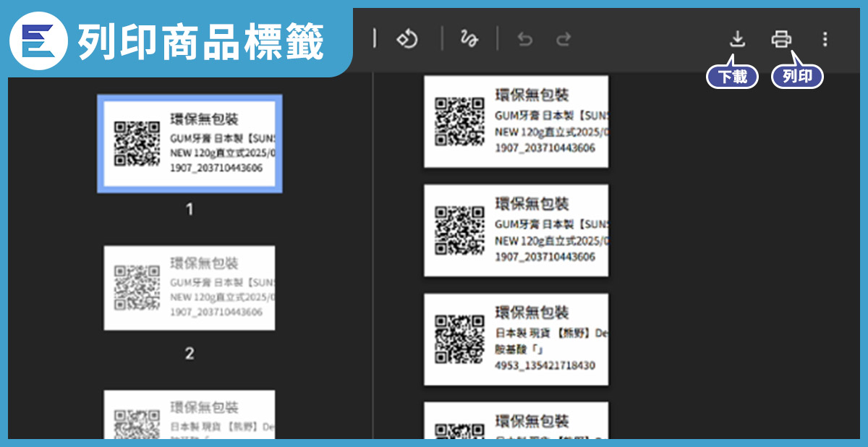Click the page number 1 below thumbnail
The height and width of the screenshot is (447, 868).
190,210
